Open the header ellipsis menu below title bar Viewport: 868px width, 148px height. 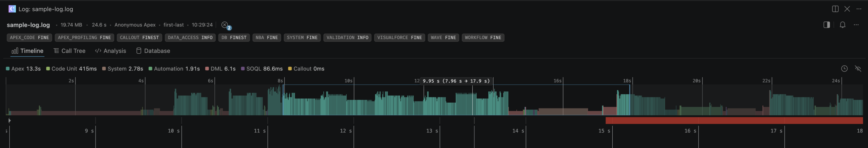point(856,25)
